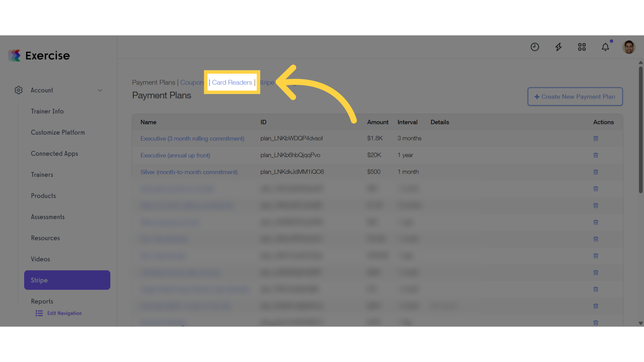
Task: Click the lightning bolt quick actions icon
Action: pyautogui.click(x=558, y=47)
